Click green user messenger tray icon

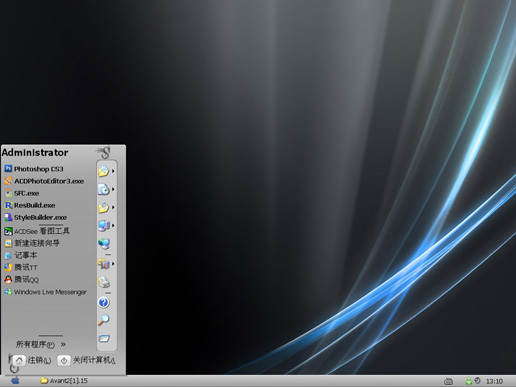pyautogui.click(x=469, y=381)
